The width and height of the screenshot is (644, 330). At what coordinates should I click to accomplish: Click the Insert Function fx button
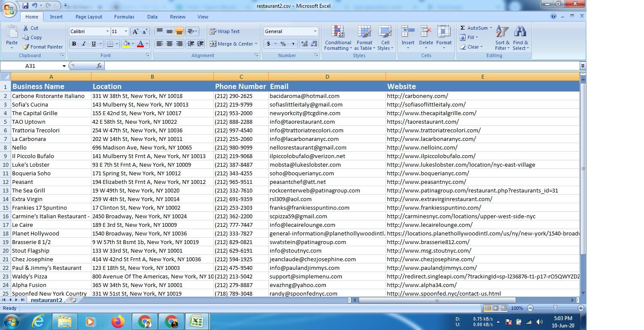tap(99, 66)
